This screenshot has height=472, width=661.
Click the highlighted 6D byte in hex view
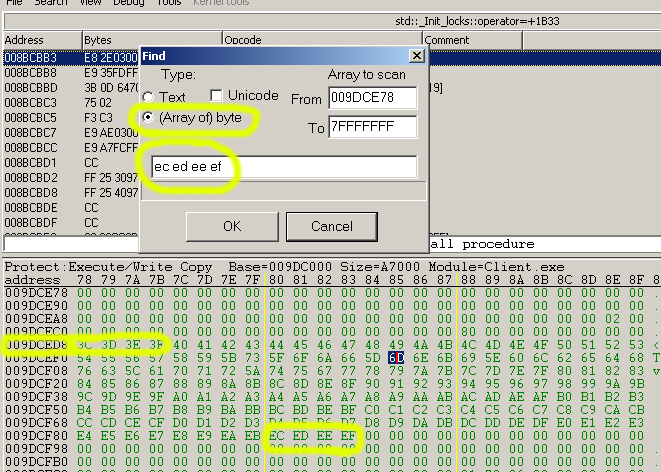pos(396,358)
